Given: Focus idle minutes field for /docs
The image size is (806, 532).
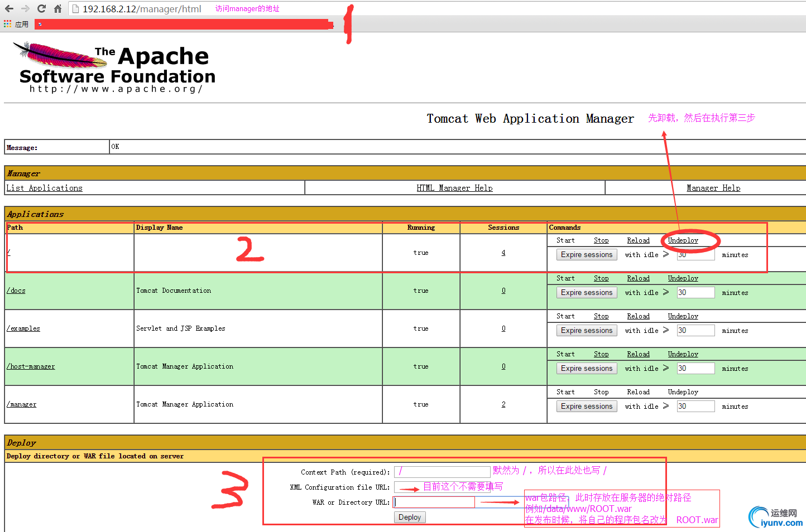Looking at the screenshot, I should point(695,293).
